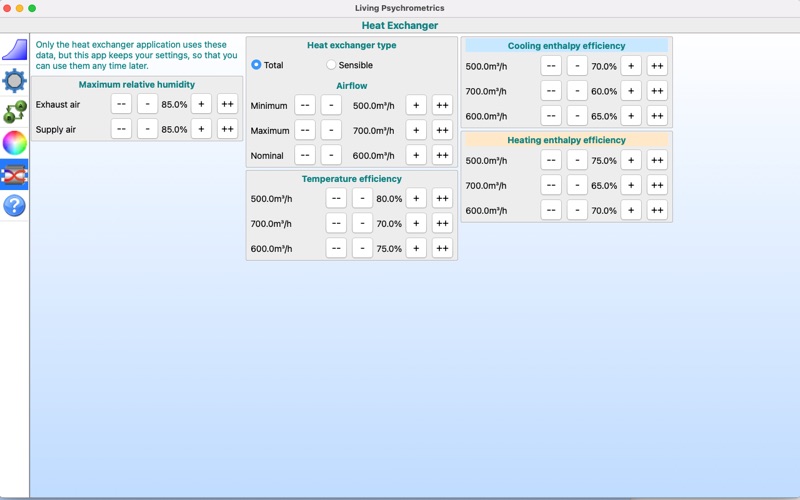Click the Temperature efficiency 80.0% value
Viewport: 800px width, 500px height.
point(389,199)
